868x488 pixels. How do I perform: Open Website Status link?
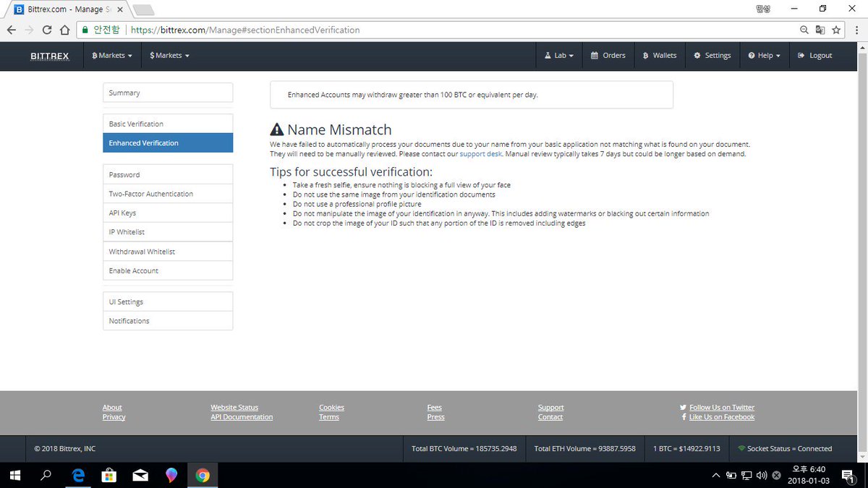234,408
